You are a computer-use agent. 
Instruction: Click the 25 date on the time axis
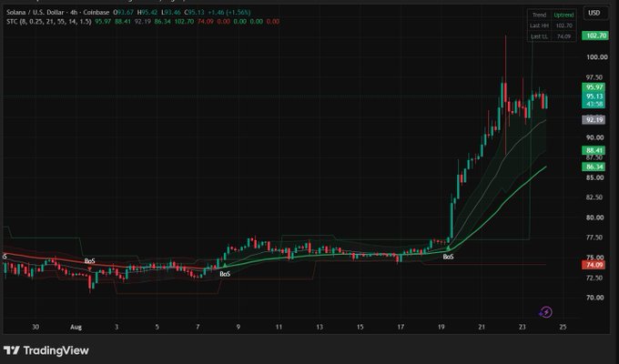click(563, 327)
